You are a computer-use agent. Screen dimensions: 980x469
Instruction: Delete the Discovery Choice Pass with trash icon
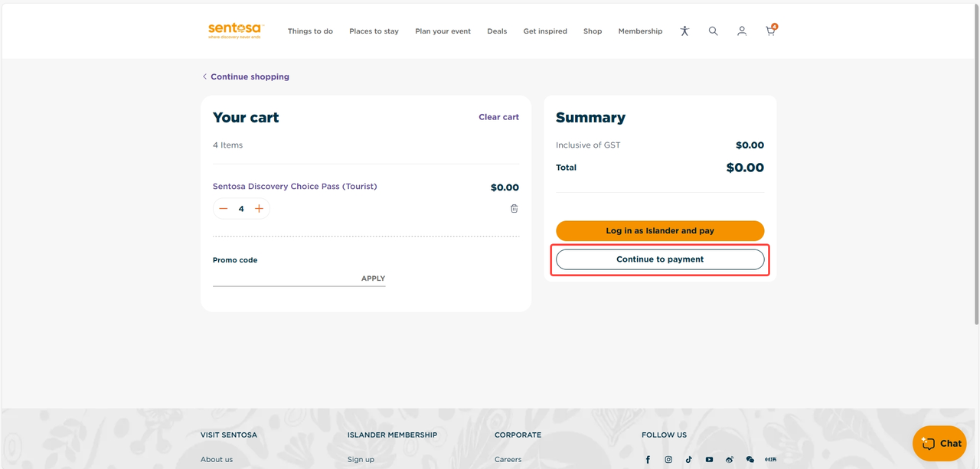(x=514, y=208)
